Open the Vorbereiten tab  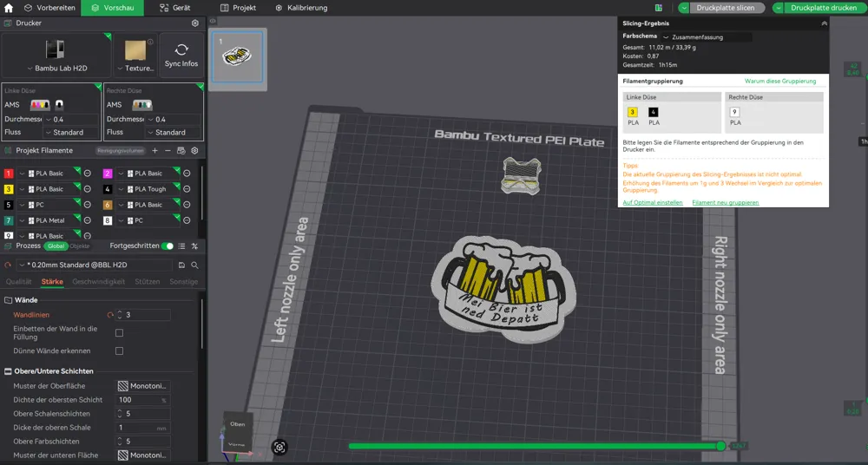point(49,8)
